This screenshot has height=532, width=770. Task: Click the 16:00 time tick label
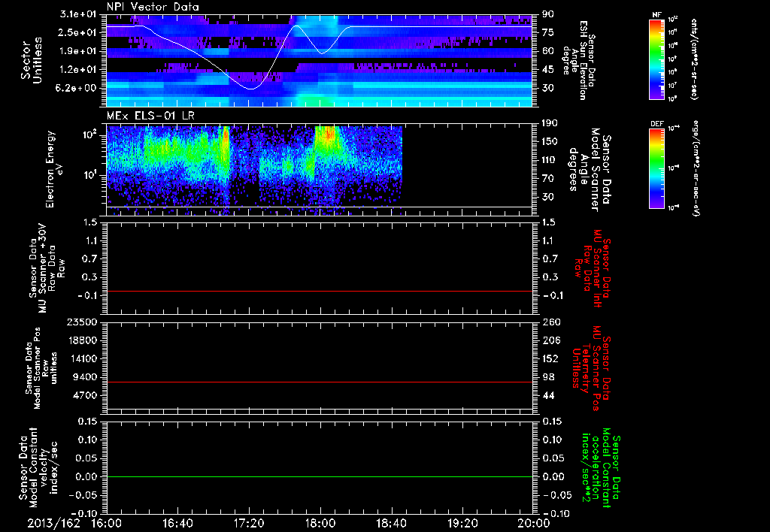(x=107, y=523)
